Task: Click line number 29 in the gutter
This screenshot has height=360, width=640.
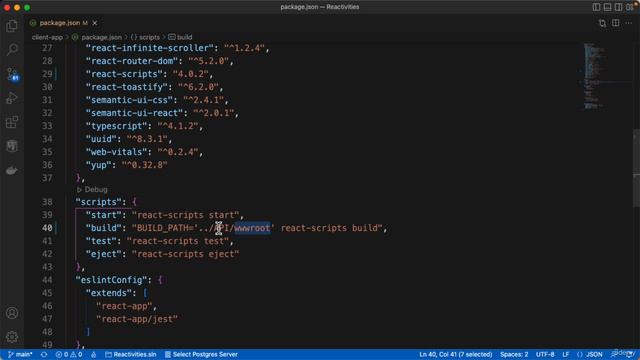Action: (x=47, y=74)
